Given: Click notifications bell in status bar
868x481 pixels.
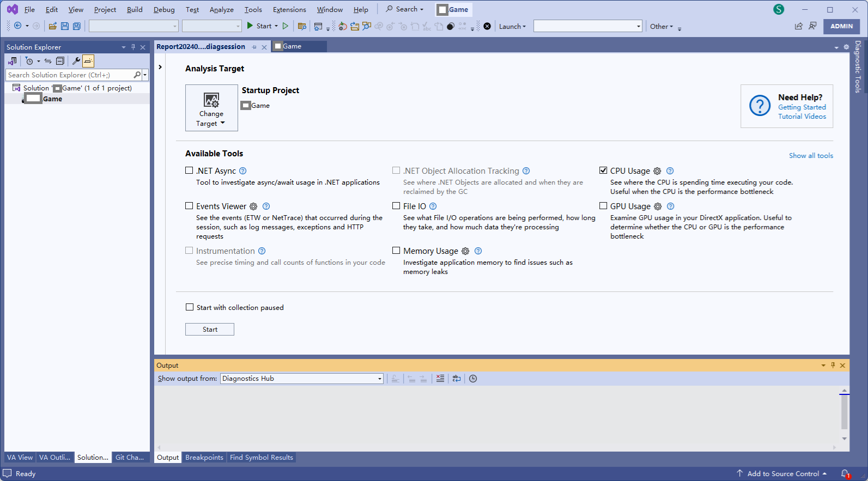Looking at the screenshot, I should [845, 474].
